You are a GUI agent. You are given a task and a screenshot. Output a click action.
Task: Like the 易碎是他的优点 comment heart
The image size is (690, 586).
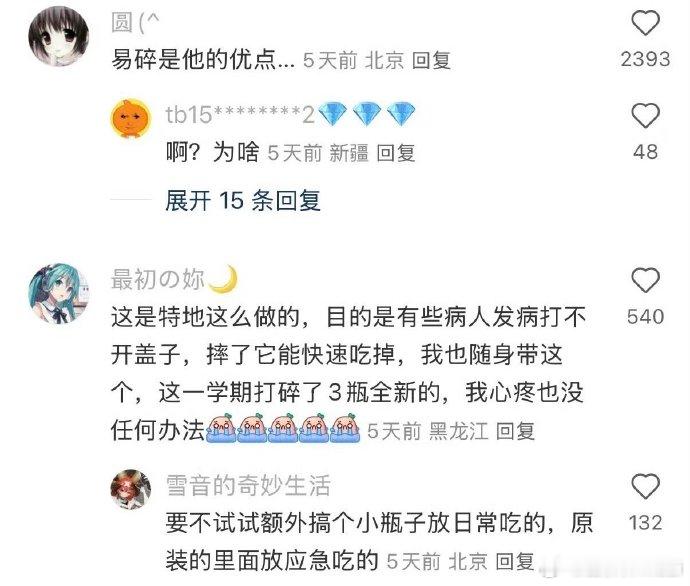[646, 23]
